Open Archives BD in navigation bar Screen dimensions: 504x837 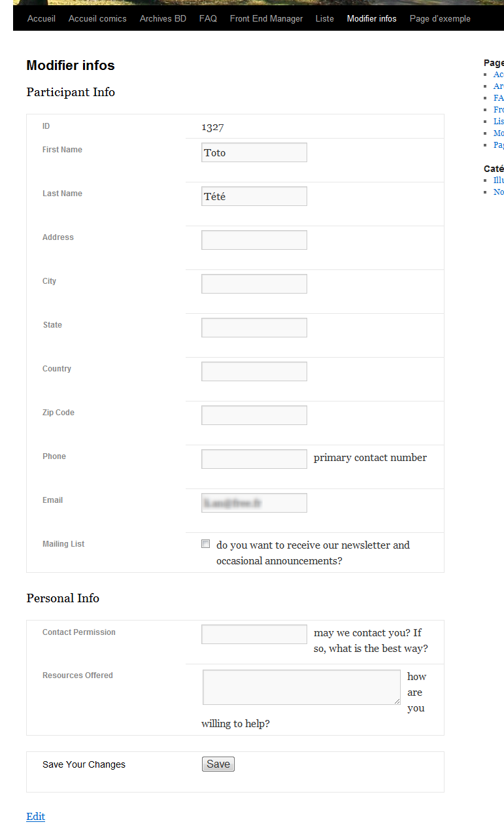click(x=163, y=18)
